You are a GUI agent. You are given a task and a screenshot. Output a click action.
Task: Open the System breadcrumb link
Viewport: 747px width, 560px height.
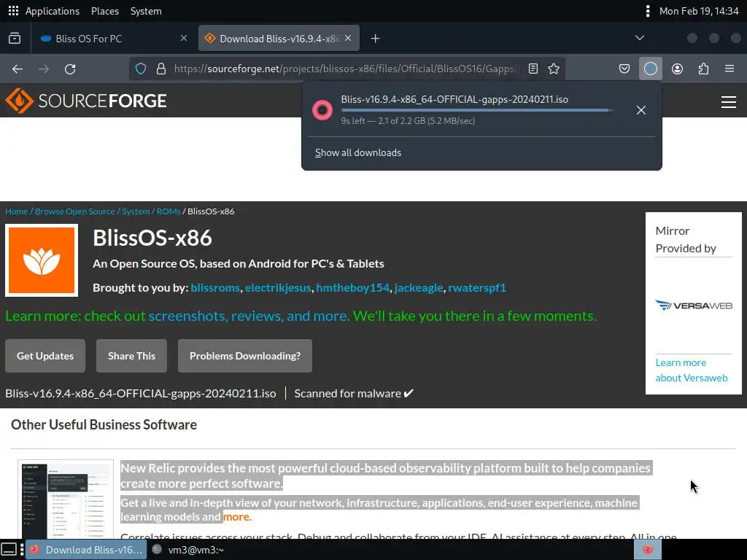click(x=136, y=211)
